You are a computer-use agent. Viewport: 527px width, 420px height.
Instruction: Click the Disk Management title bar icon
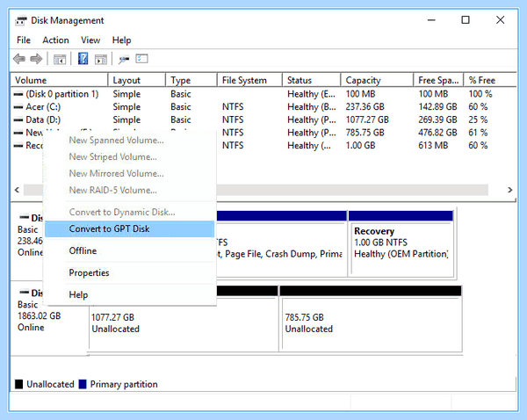point(20,21)
